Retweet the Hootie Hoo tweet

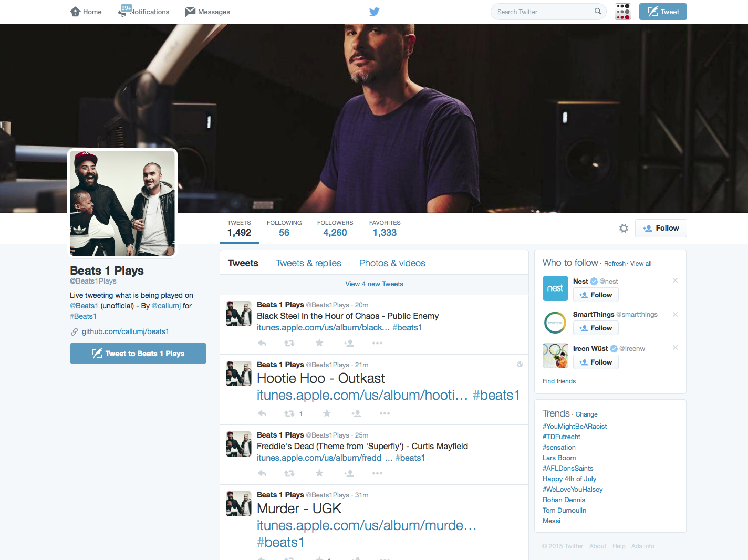click(289, 413)
